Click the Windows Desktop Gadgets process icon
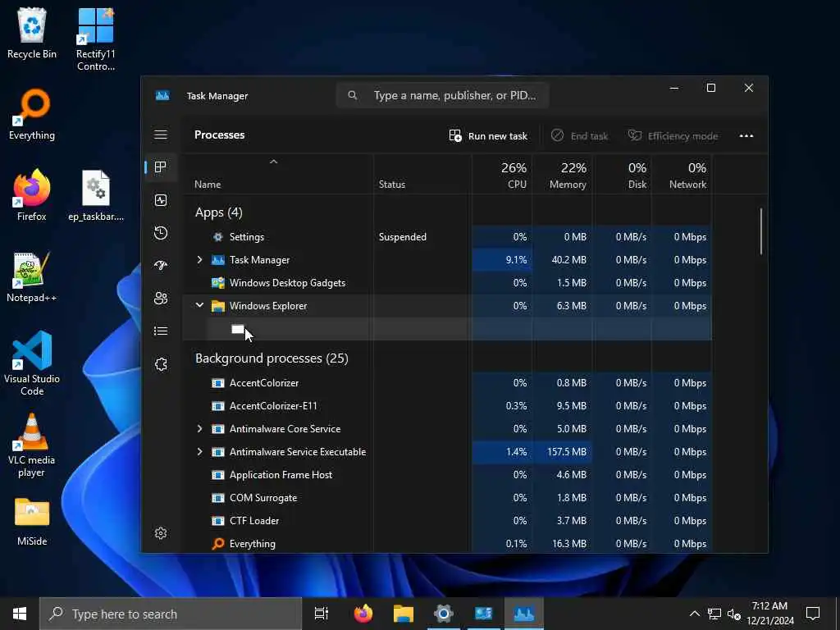Viewport: 840px width, 630px height. coord(218,283)
